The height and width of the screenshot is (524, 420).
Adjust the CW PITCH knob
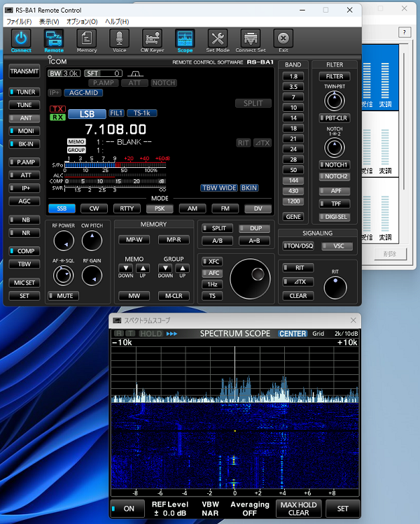tap(92, 241)
